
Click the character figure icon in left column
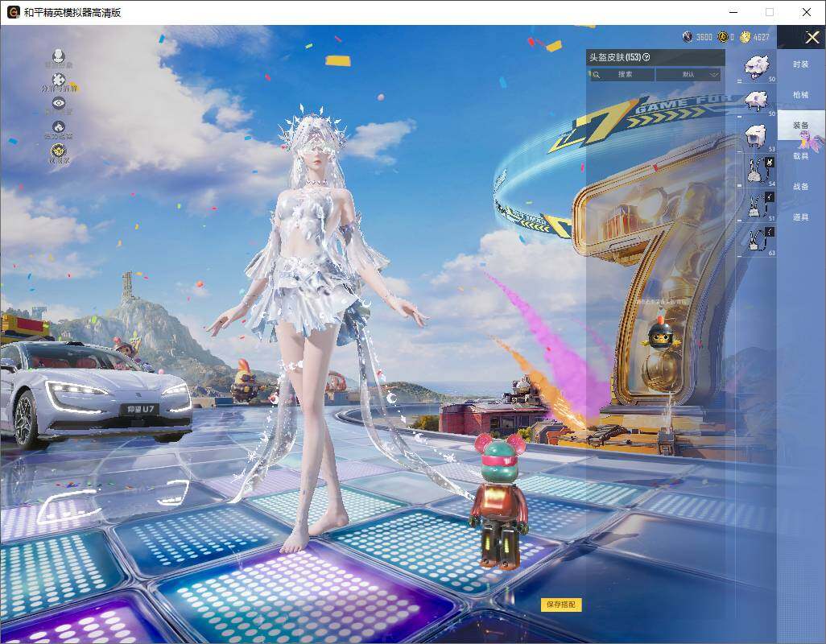(x=59, y=56)
